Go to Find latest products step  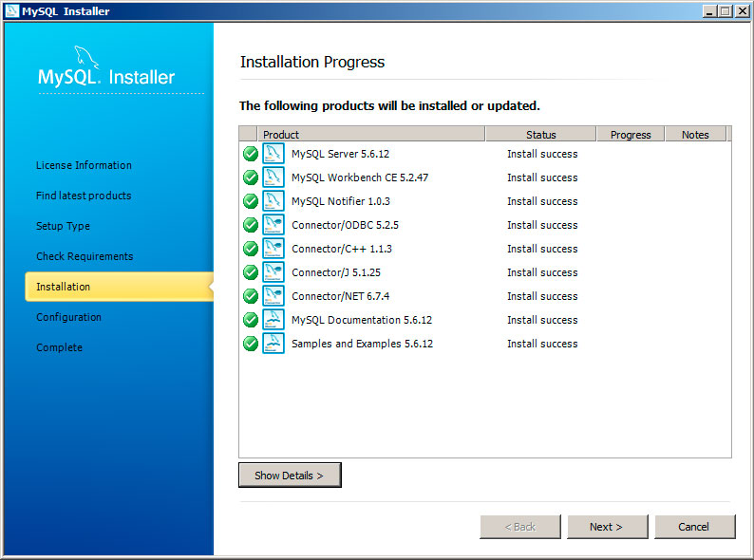[x=84, y=196]
